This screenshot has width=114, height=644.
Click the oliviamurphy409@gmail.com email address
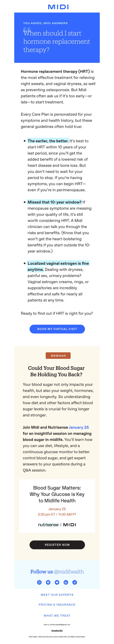[60, 624]
